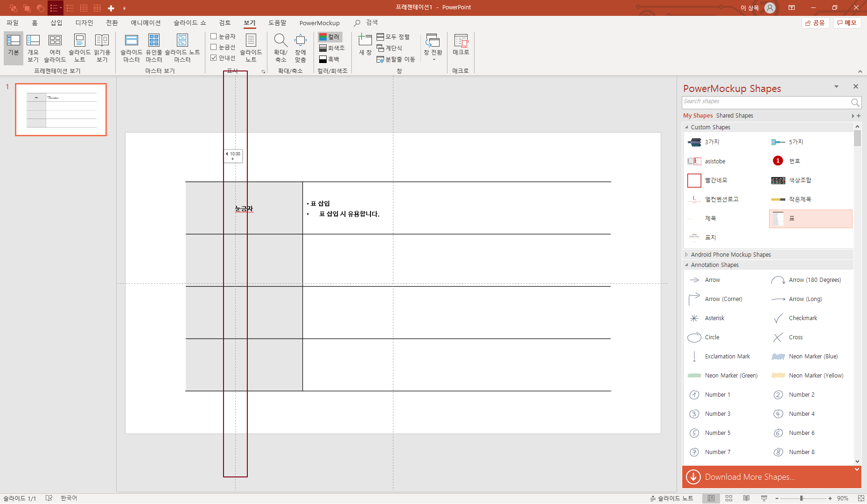This screenshot has height=504, width=867.
Task: Open the Help (도움말) tab
Action: click(278, 23)
